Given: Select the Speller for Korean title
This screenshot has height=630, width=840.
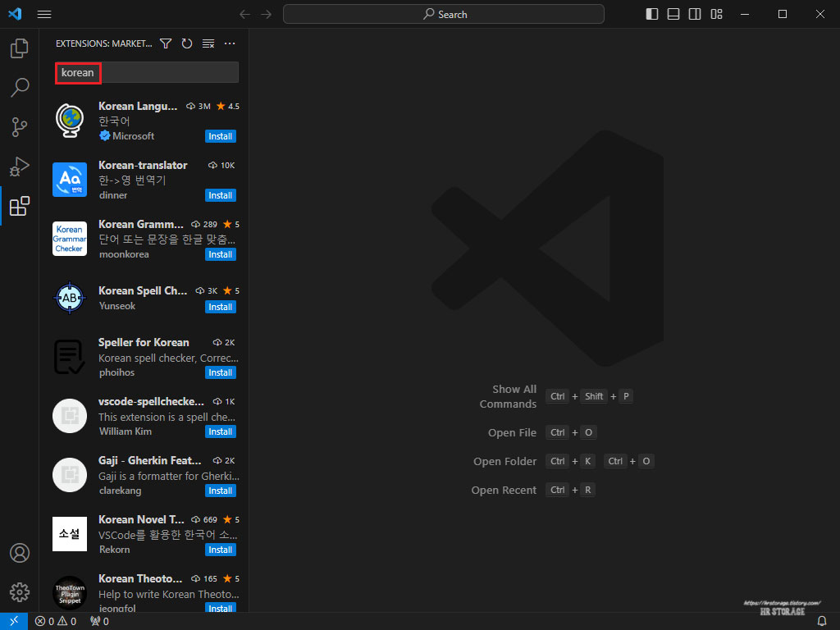Looking at the screenshot, I should point(144,342).
